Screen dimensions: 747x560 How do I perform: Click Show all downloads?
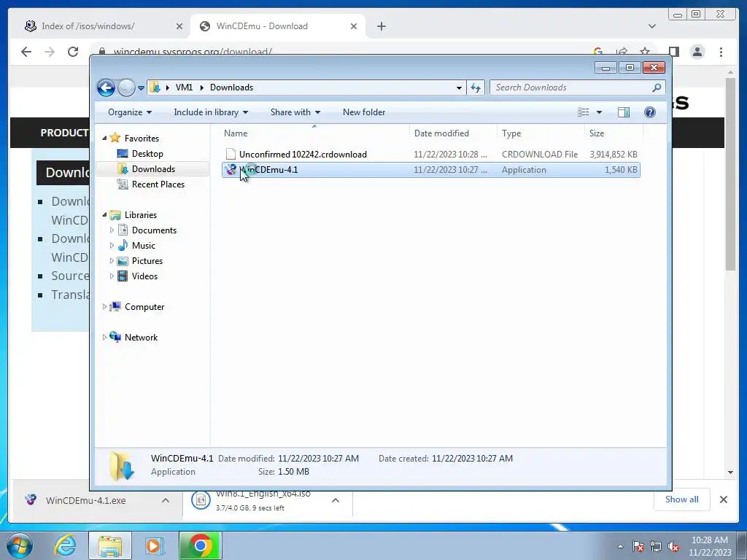(682, 499)
